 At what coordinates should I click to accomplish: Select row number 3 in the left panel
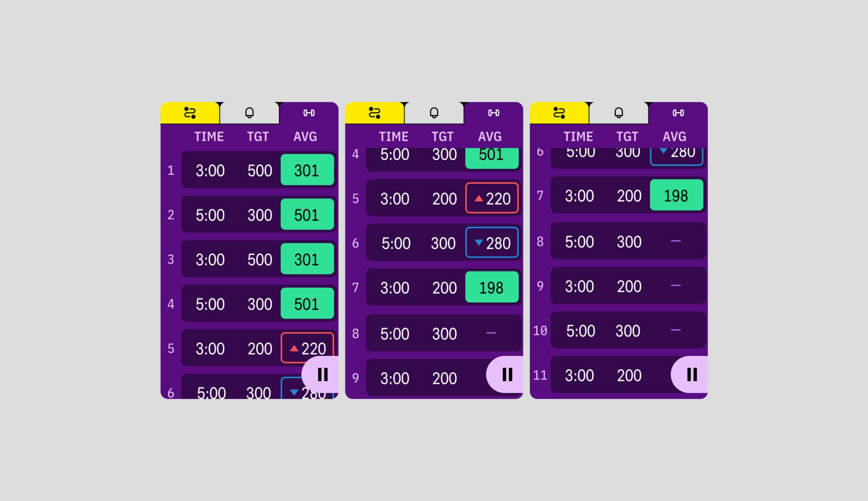171,260
